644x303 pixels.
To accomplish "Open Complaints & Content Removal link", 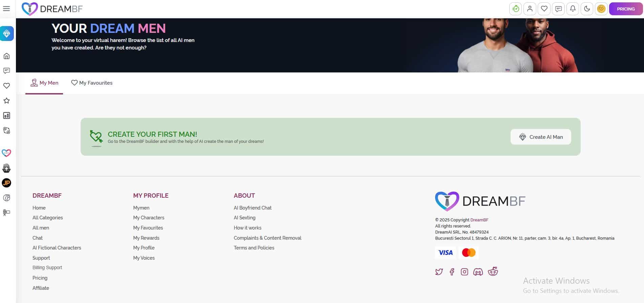I will point(267,238).
